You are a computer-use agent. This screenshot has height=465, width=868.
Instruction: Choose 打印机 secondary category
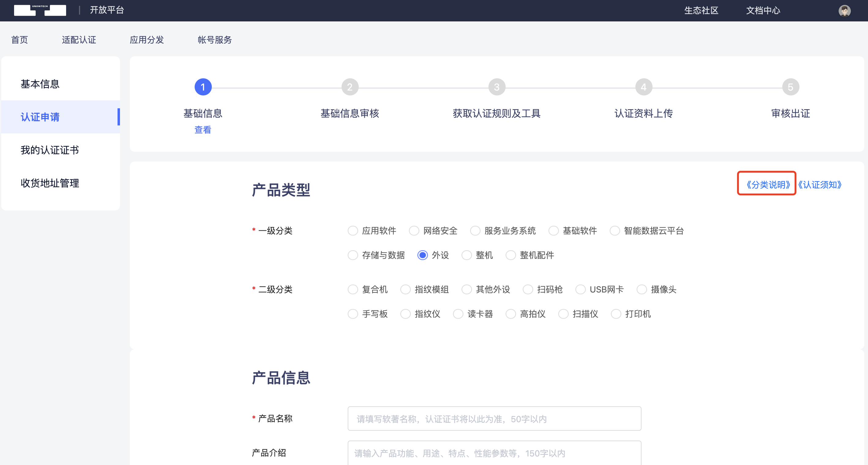coord(616,314)
